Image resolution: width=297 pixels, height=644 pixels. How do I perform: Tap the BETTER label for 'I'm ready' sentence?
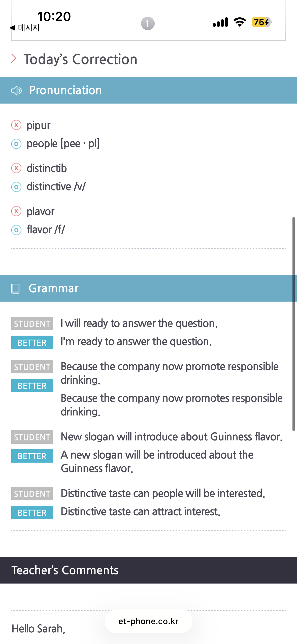click(32, 342)
